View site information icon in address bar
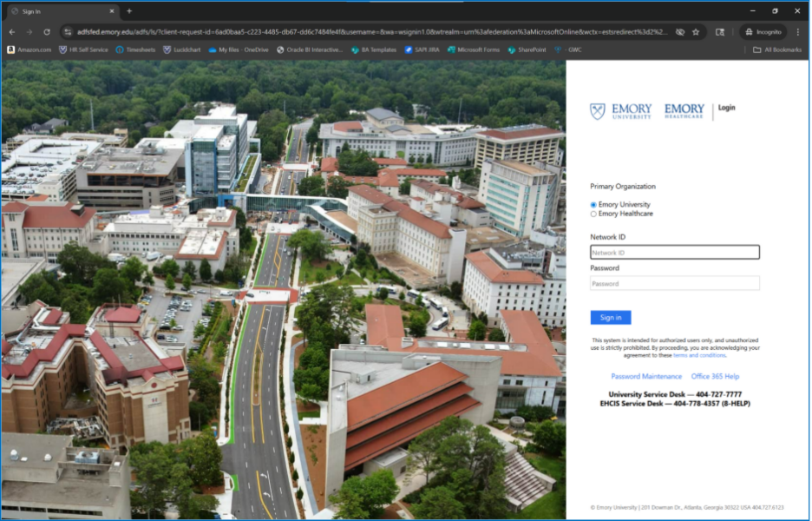This screenshot has height=521, width=812. click(x=68, y=32)
